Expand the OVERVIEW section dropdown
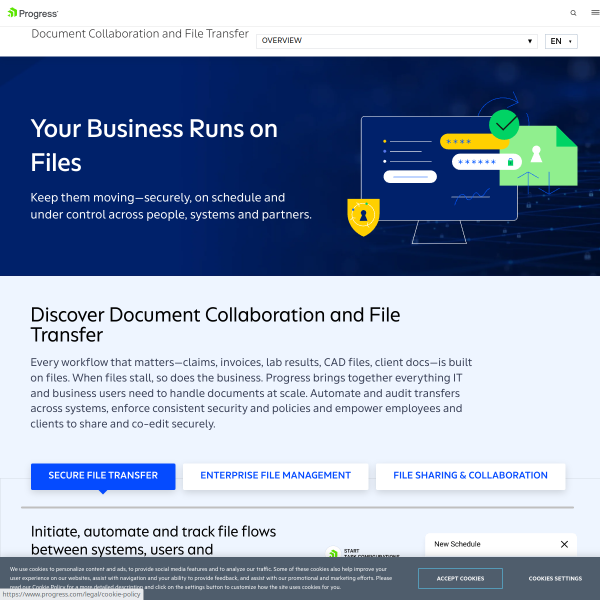This screenshot has width=600, height=600. (397, 41)
